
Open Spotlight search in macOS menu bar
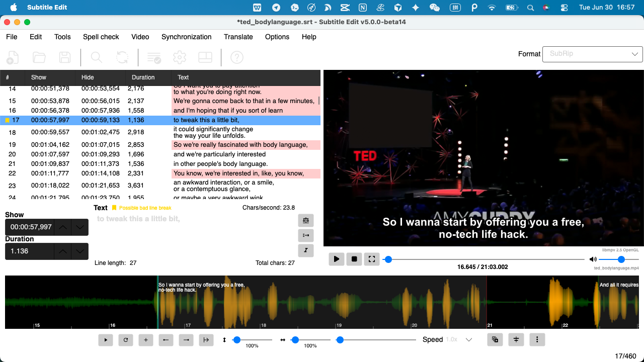[530, 8]
